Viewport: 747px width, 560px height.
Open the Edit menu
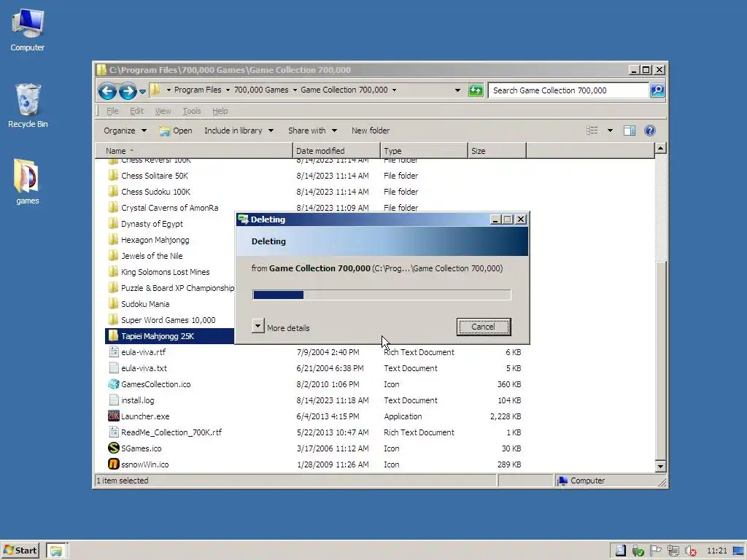[136, 111]
